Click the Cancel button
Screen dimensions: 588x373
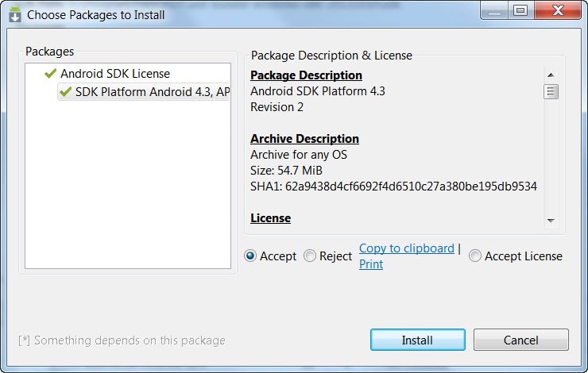click(521, 340)
